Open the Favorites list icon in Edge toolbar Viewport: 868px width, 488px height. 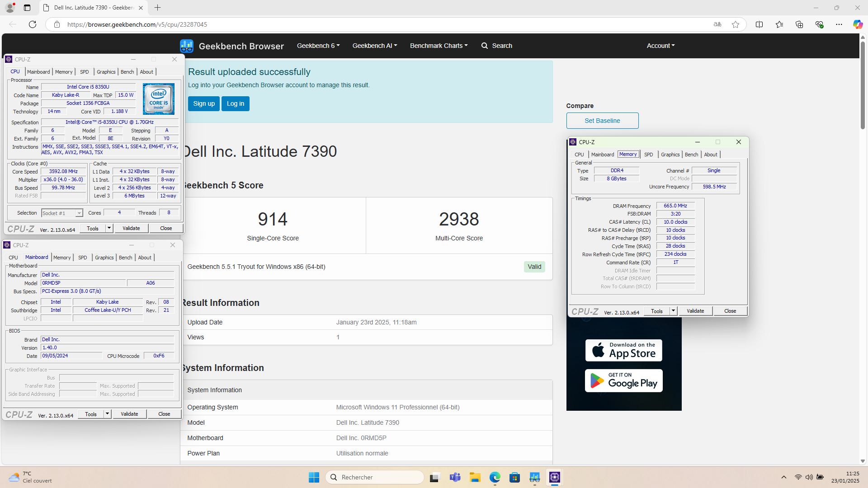[779, 24]
